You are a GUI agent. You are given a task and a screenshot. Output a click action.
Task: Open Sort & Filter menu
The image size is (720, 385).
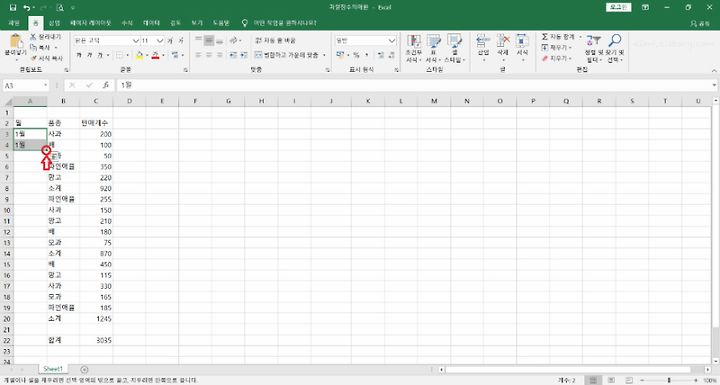[x=593, y=48]
